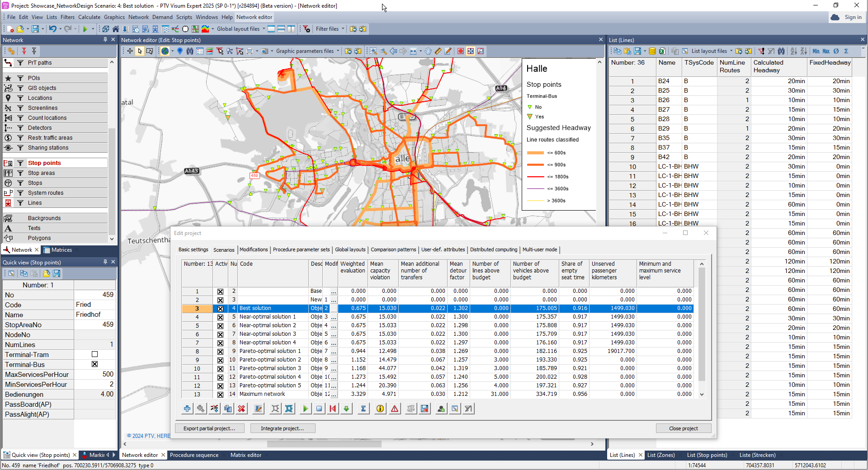Click the filter settings funnel-with-gear icon
The width and height of the screenshot is (868, 470).
307,29
